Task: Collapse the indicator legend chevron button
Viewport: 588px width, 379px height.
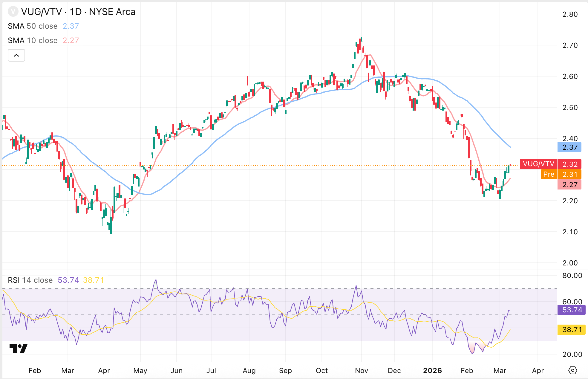Action: 16,55
